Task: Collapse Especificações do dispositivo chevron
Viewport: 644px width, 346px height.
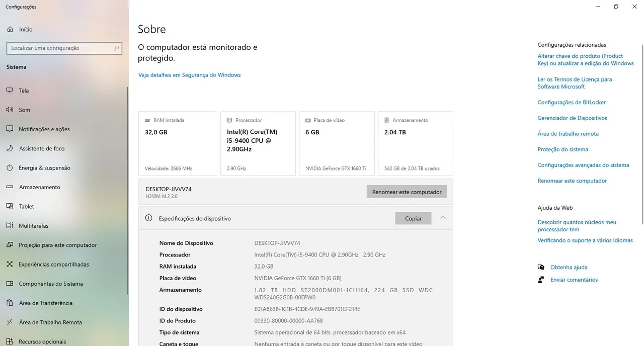Action: [x=443, y=218]
